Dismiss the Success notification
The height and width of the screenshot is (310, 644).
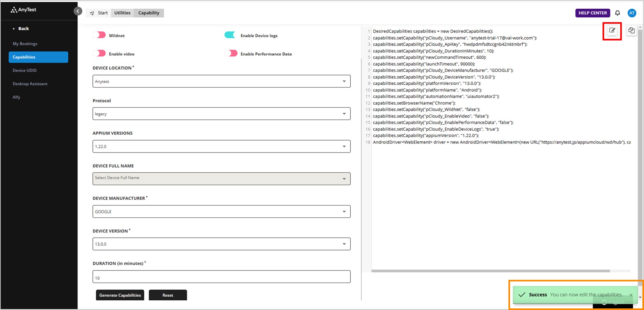631,295
